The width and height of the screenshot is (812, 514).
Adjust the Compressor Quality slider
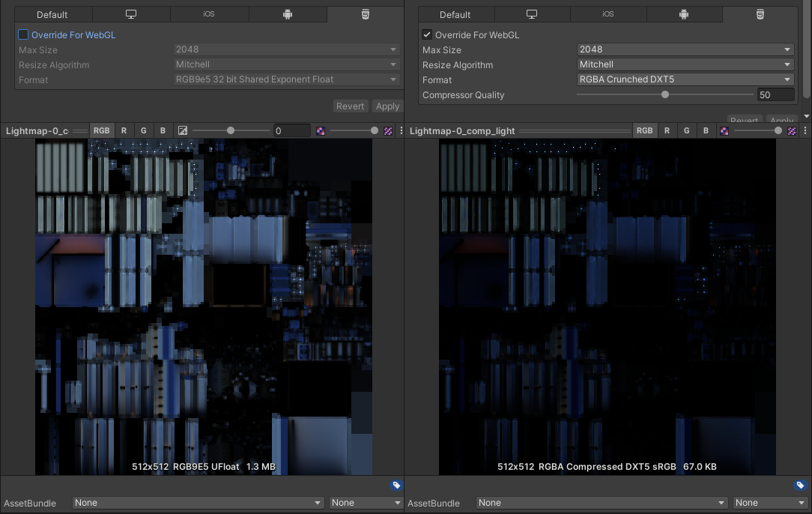[664, 94]
